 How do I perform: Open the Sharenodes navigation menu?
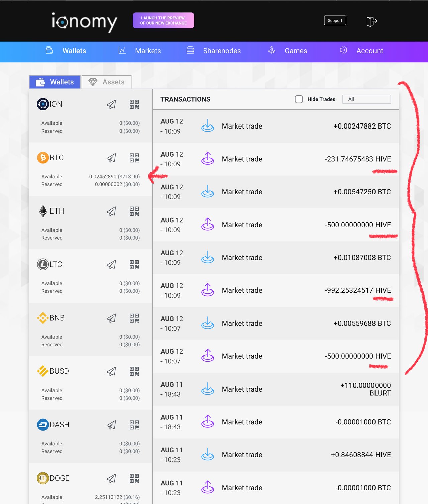pyautogui.click(x=214, y=51)
